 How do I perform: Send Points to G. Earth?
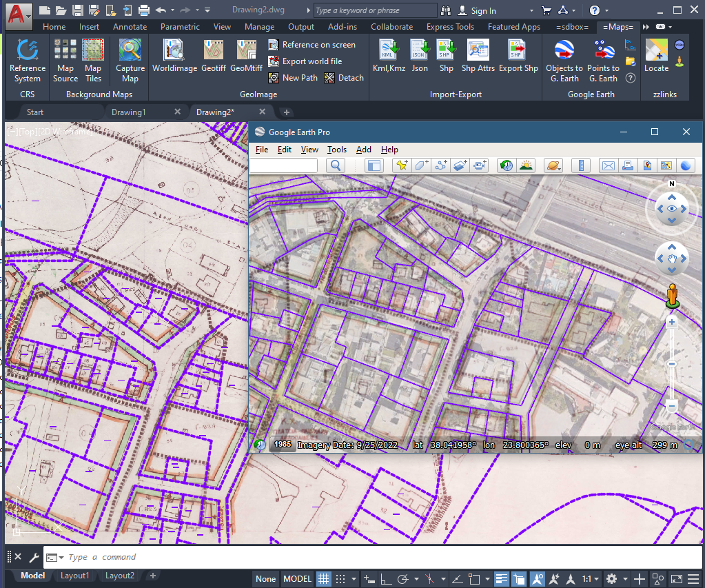pos(604,61)
